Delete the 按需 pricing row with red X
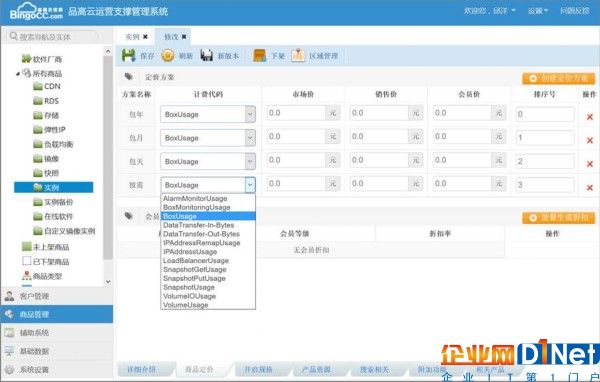This screenshot has width=600, height=382. pos(590,188)
